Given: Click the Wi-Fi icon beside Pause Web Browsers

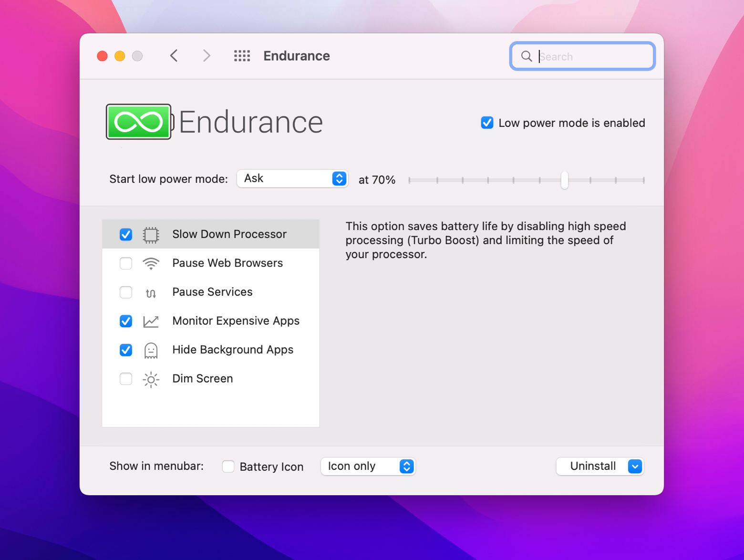Looking at the screenshot, I should (x=151, y=263).
